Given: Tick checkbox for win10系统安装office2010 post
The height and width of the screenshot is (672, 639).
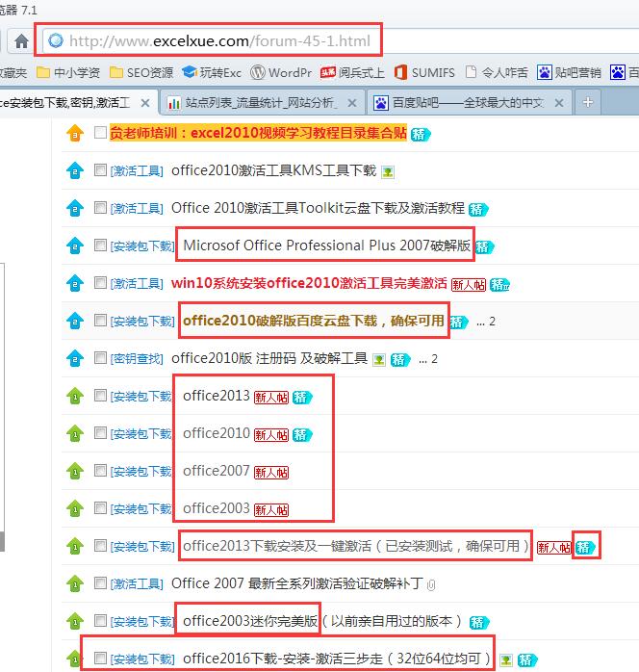Looking at the screenshot, I should click(100, 283).
